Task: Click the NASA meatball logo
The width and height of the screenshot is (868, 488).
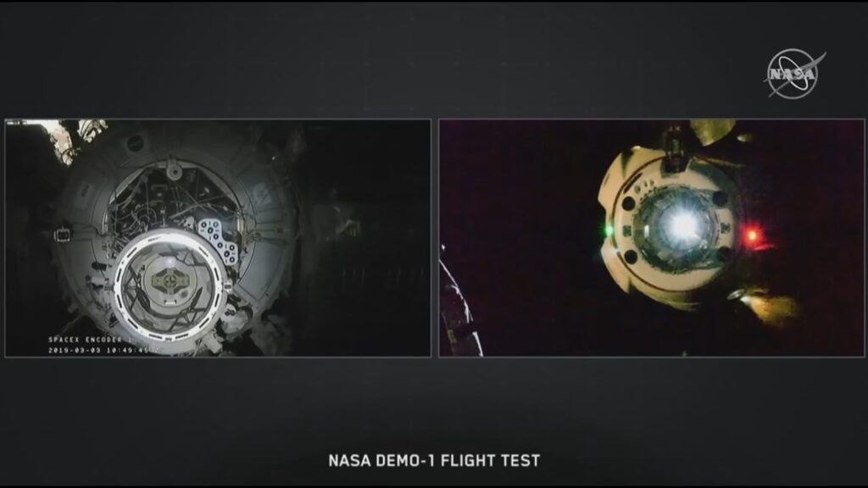Action: pos(795,74)
